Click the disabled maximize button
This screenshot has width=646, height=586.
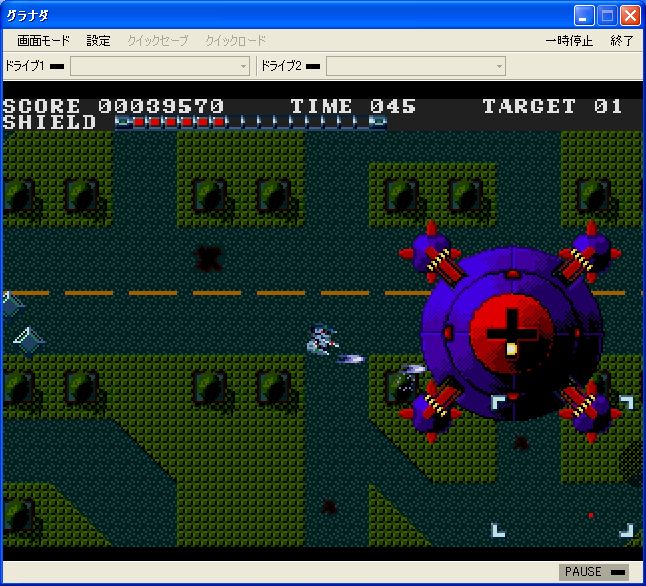[607, 16]
